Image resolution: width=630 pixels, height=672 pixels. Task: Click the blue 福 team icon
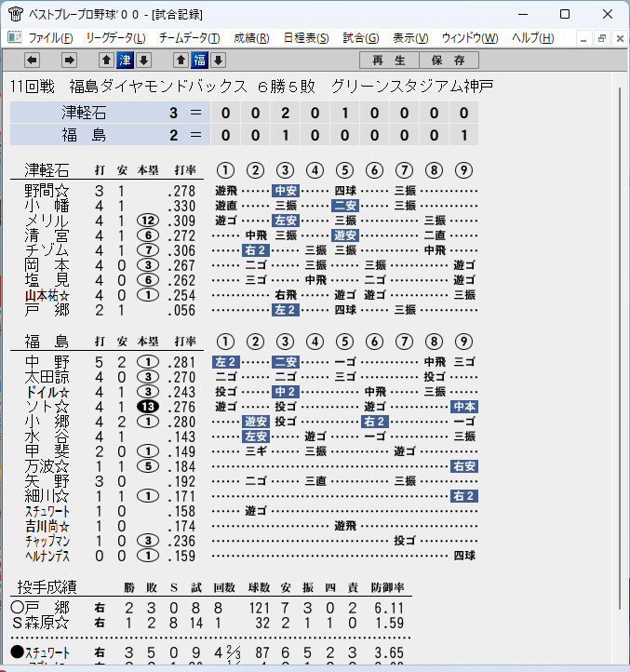pos(199,60)
